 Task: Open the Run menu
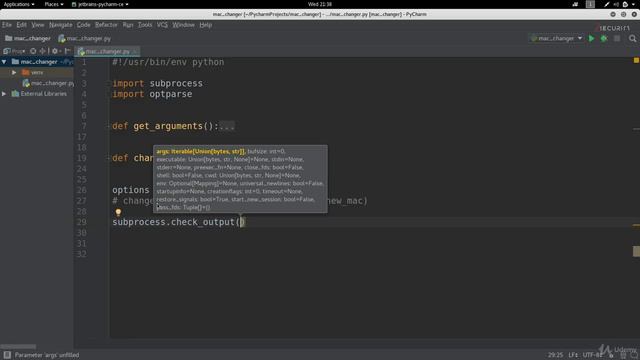coord(128,25)
